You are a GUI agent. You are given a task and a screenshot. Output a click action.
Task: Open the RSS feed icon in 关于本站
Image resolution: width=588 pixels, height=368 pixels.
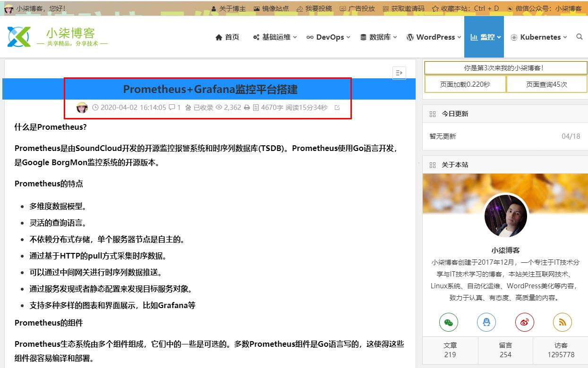(562, 322)
